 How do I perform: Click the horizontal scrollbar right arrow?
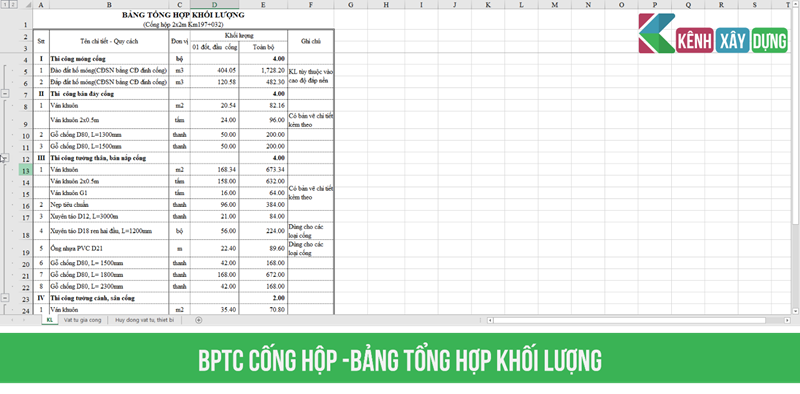pos(787,320)
